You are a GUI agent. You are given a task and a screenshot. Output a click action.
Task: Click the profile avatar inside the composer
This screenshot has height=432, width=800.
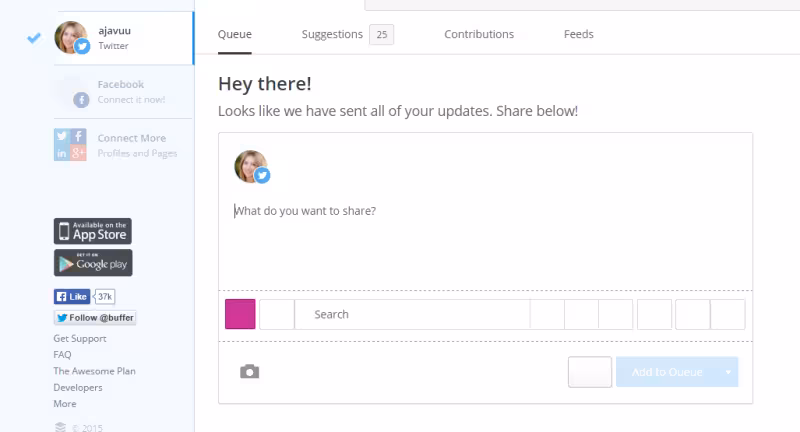pyautogui.click(x=252, y=167)
